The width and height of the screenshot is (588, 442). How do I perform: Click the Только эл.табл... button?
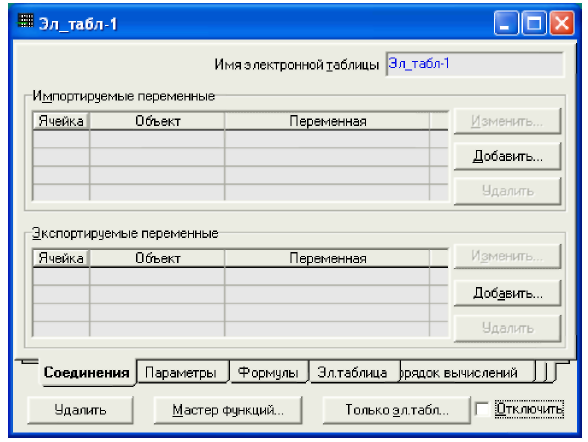396,410
